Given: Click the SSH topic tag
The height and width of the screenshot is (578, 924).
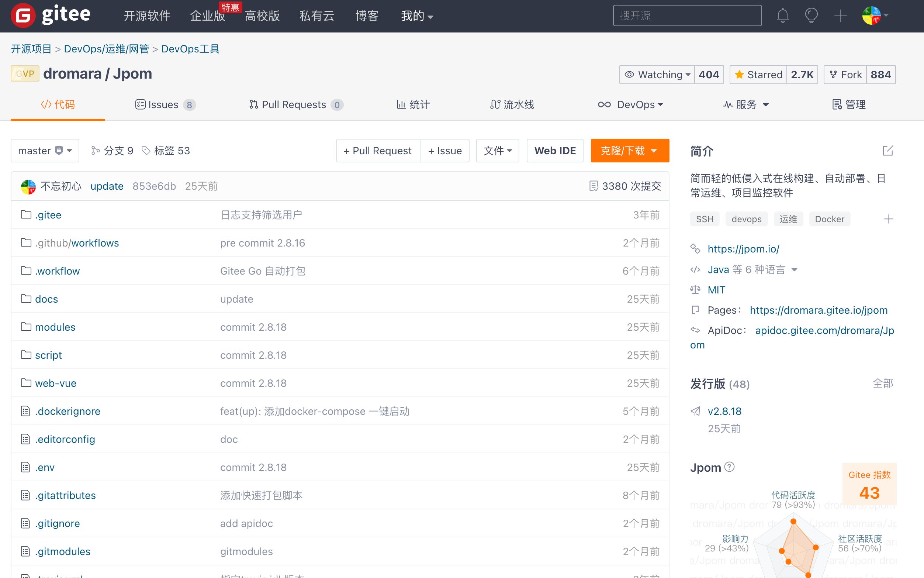Looking at the screenshot, I should (x=705, y=219).
